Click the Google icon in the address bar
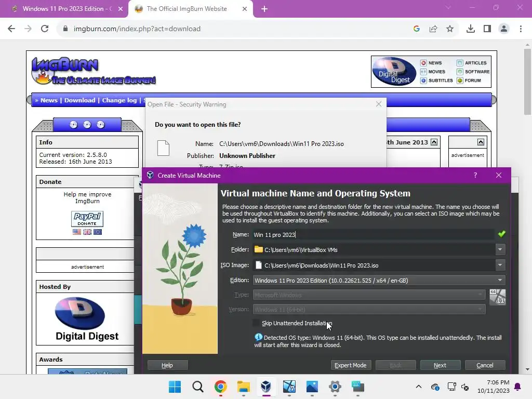532x399 pixels. [x=417, y=29]
